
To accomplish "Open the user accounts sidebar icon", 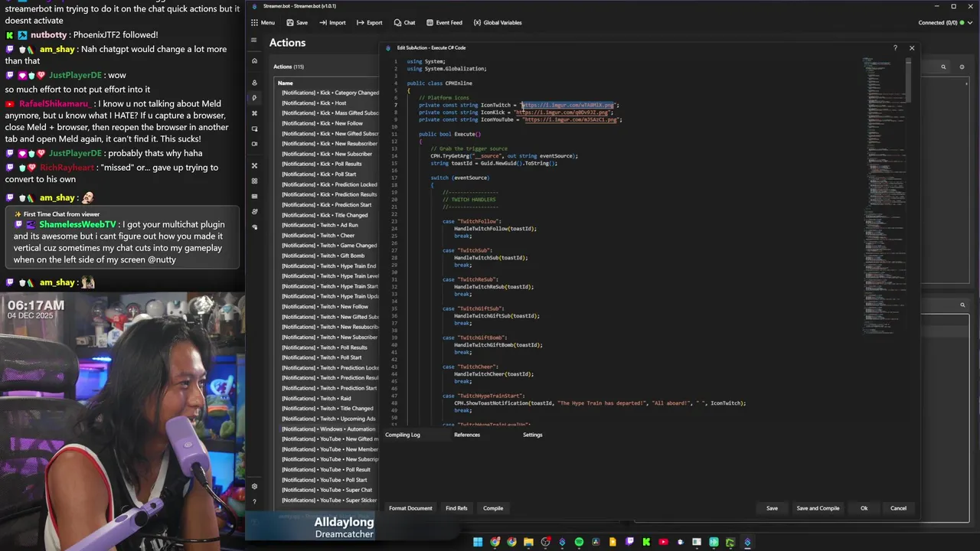I will point(254,83).
